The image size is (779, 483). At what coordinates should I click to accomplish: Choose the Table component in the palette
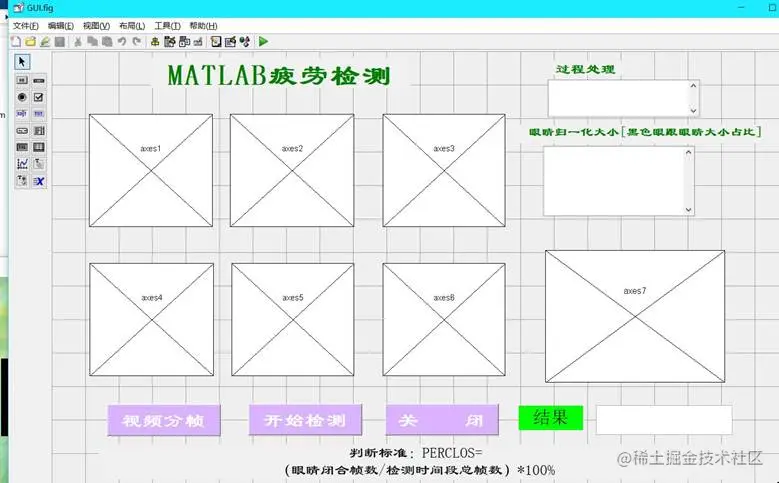[39, 147]
